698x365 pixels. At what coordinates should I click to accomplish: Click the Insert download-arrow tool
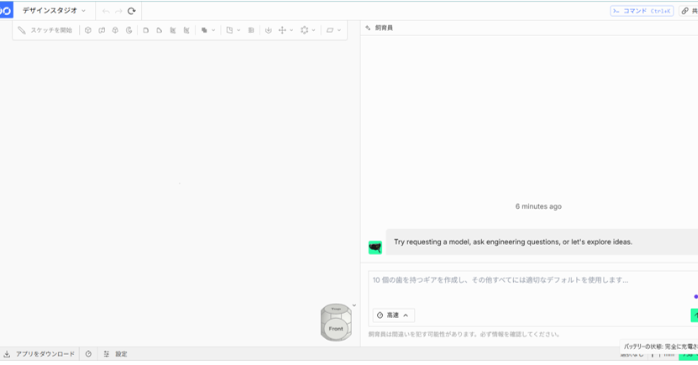point(268,30)
